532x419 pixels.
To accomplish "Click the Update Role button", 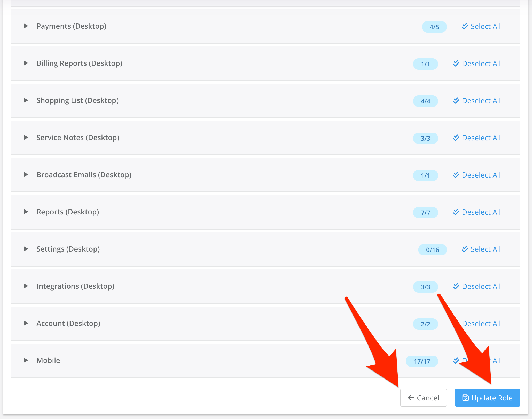I will tap(487, 398).
